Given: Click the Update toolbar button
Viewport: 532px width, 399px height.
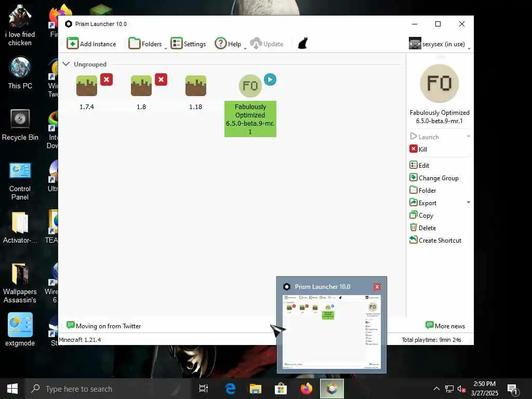Looking at the screenshot, I should coord(267,44).
